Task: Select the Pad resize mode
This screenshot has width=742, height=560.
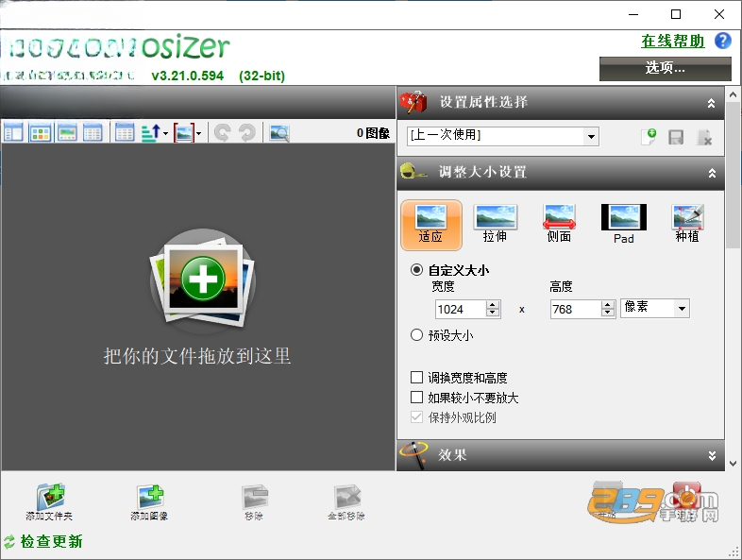Action: pos(624,225)
